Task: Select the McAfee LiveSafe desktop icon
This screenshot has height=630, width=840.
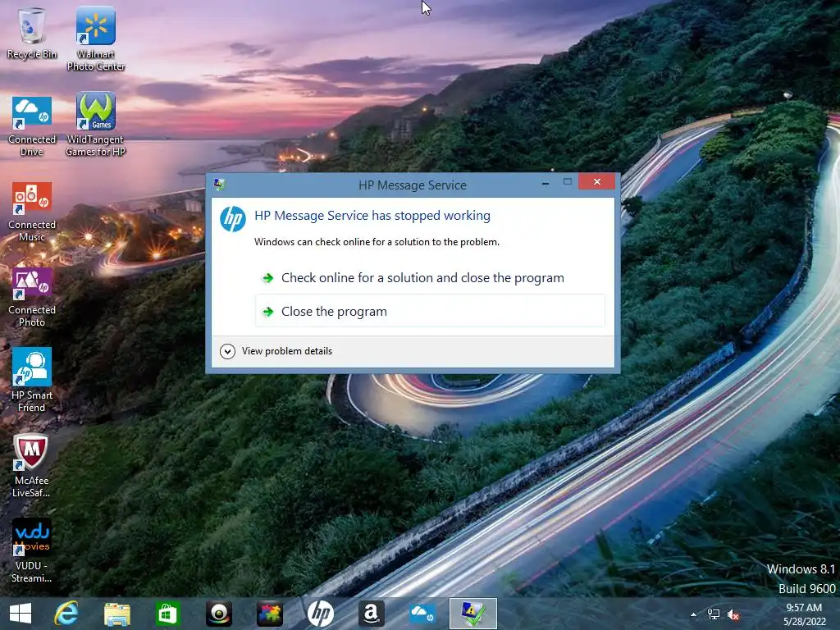Action: [x=31, y=465]
